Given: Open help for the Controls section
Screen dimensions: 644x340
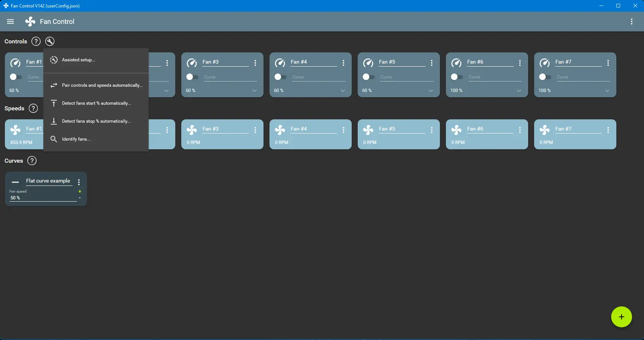Looking at the screenshot, I should pos(36,41).
